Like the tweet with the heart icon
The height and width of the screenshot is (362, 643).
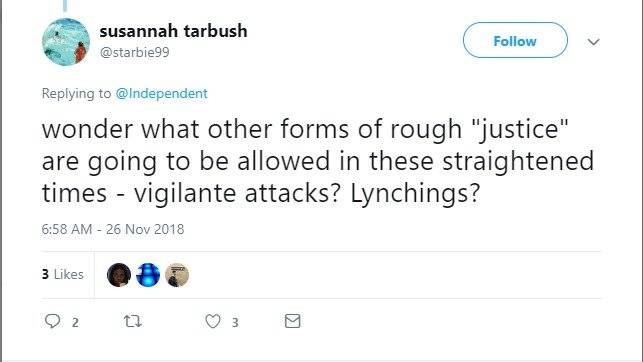tap(213, 321)
